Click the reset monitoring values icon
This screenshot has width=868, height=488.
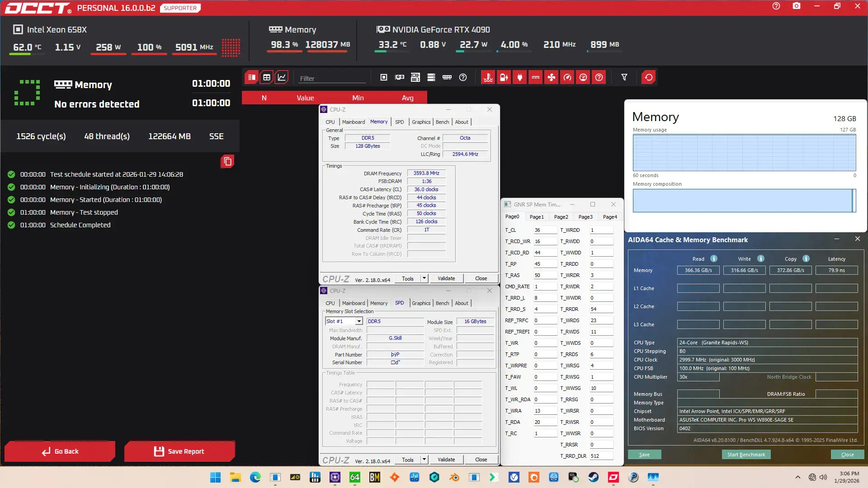coord(648,77)
